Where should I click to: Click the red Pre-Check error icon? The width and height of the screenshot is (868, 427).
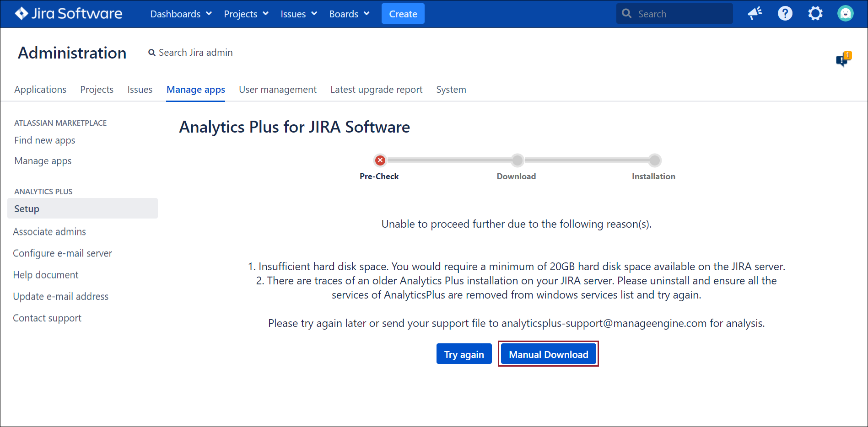[x=380, y=160]
